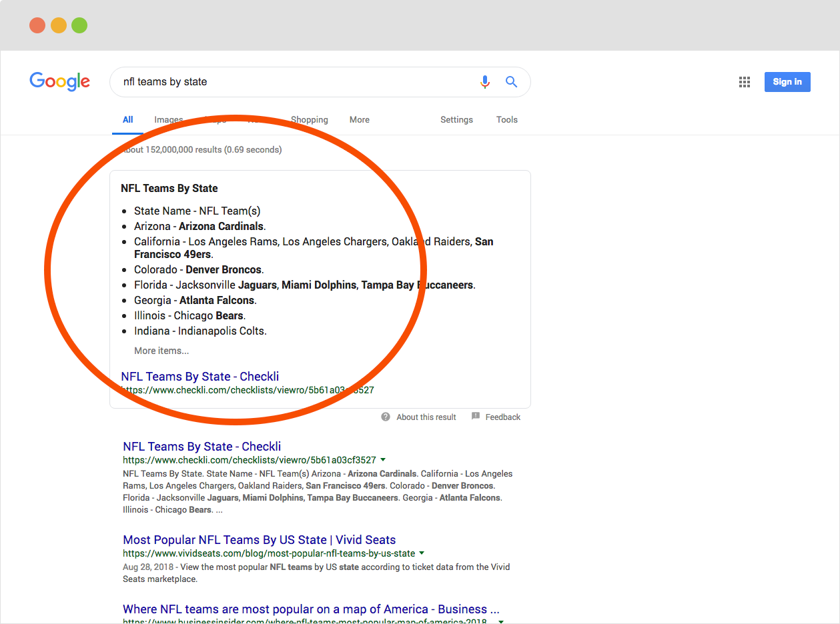Click into the search box text field
The image size is (840, 624).
294,82
